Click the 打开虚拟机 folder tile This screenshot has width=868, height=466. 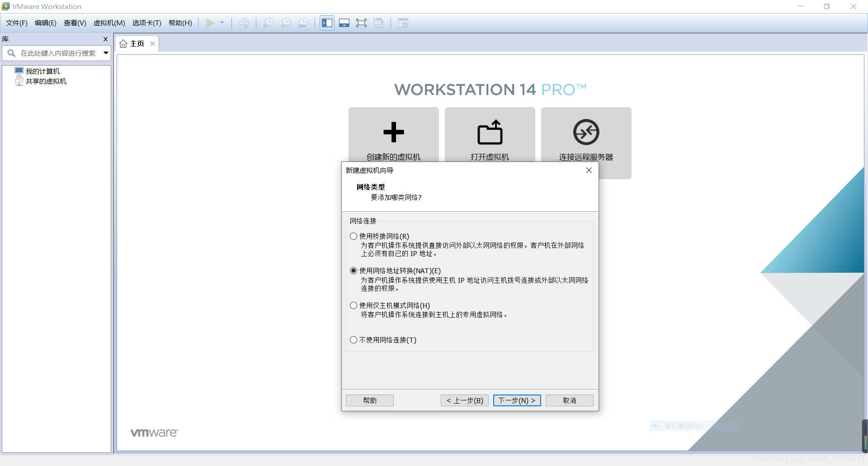490,134
